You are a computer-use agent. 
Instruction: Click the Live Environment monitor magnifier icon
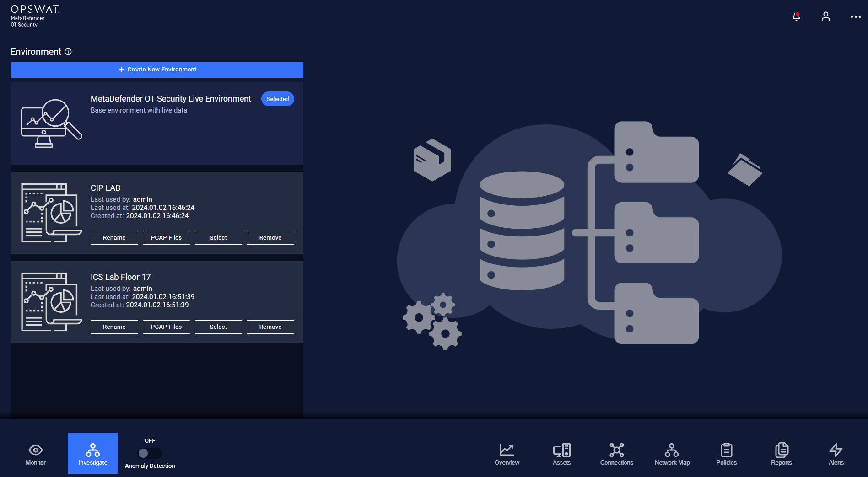51,123
